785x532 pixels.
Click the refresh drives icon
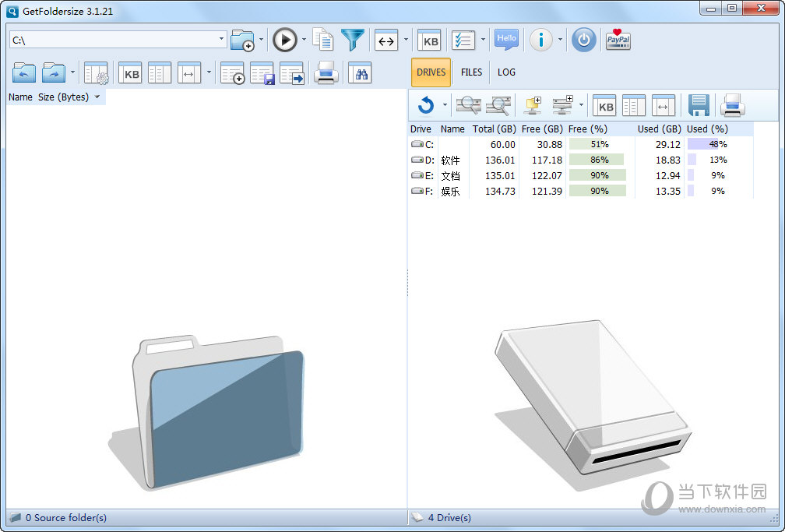pyautogui.click(x=426, y=105)
